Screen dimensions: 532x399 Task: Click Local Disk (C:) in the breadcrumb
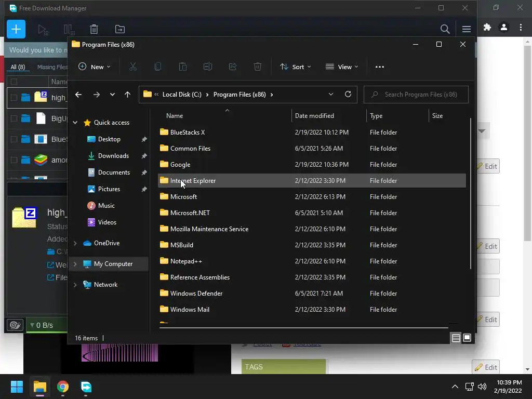[x=182, y=95]
